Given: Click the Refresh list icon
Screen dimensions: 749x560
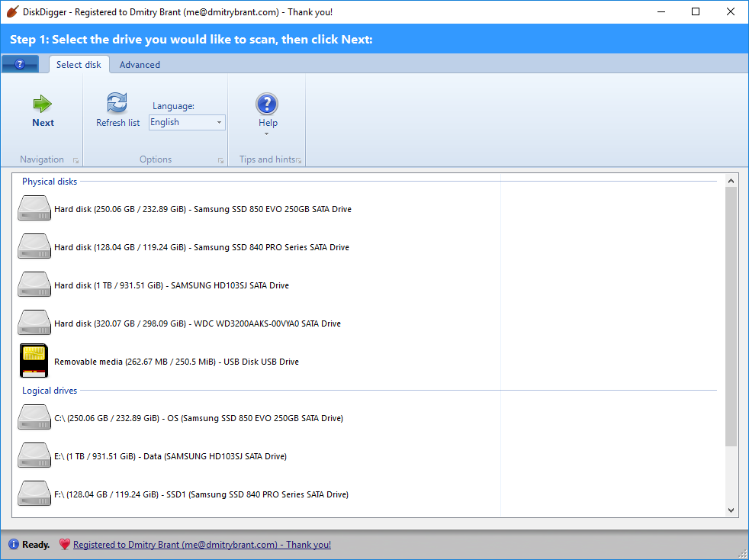Looking at the screenshot, I should pos(117,103).
